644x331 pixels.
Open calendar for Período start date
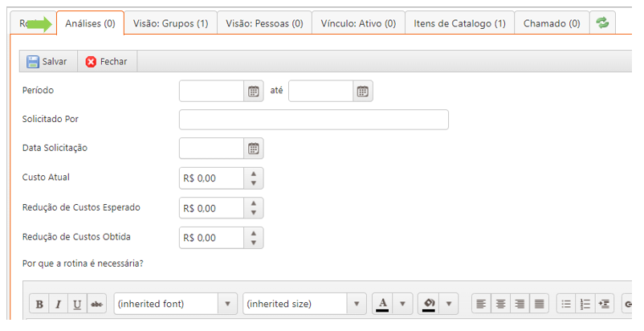[x=254, y=91]
